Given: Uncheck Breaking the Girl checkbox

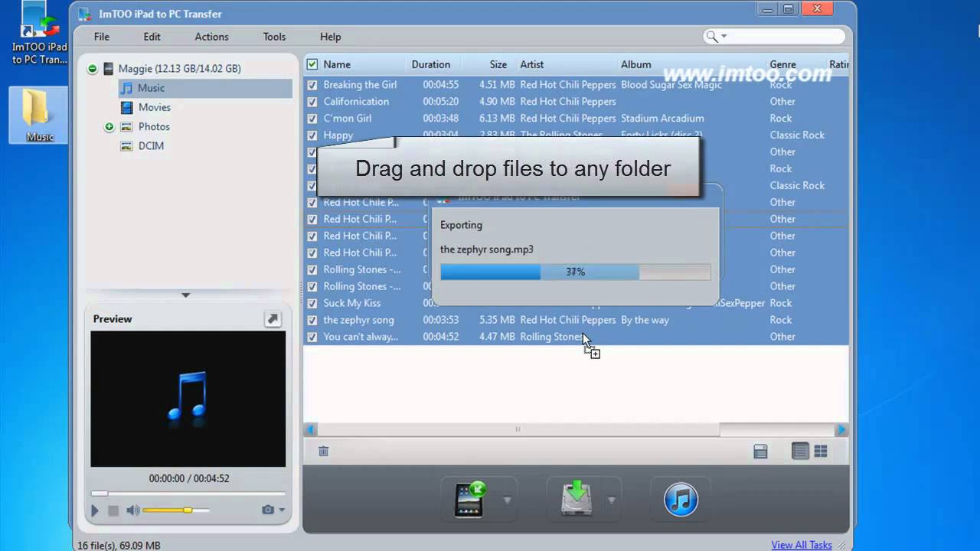Looking at the screenshot, I should pos(312,84).
